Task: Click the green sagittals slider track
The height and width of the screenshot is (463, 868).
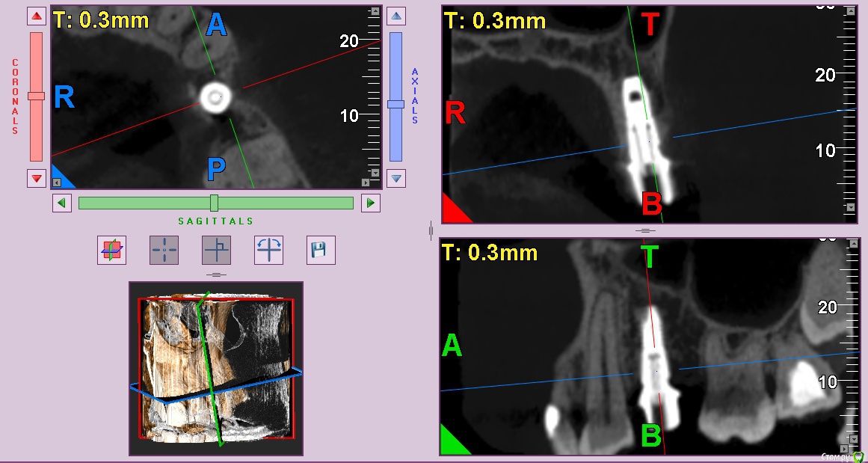Action: (x=284, y=203)
